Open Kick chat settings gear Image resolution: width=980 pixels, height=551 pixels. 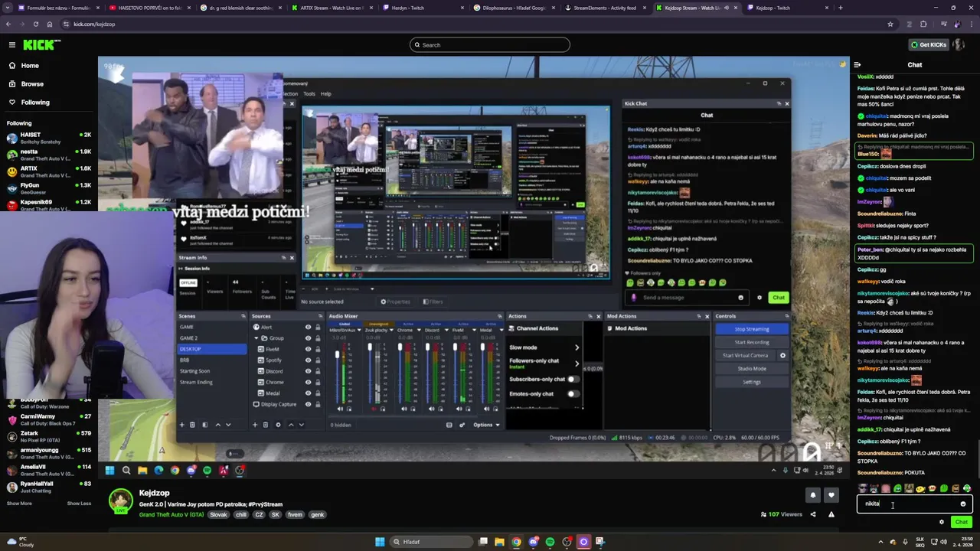[x=942, y=522]
